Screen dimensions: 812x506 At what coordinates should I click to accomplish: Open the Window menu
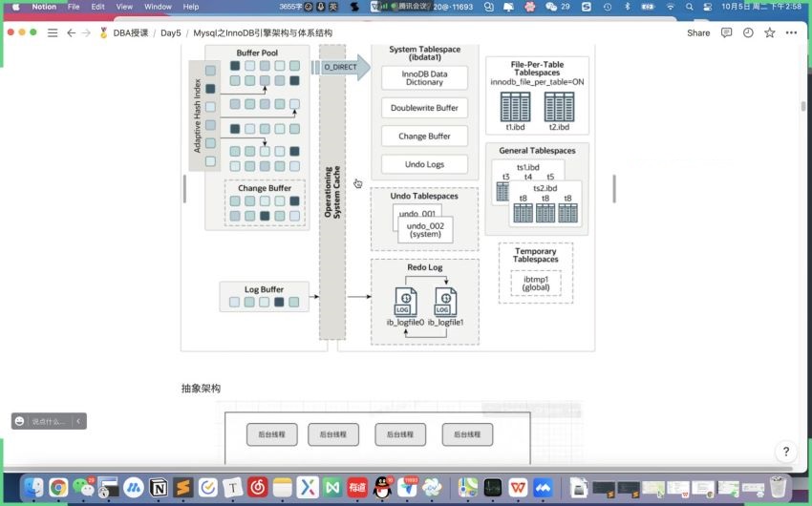(x=158, y=7)
